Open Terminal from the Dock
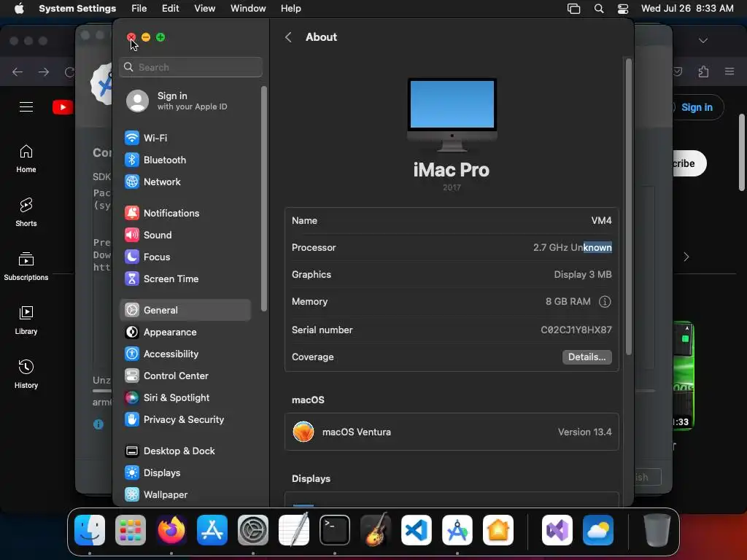 (334, 530)
